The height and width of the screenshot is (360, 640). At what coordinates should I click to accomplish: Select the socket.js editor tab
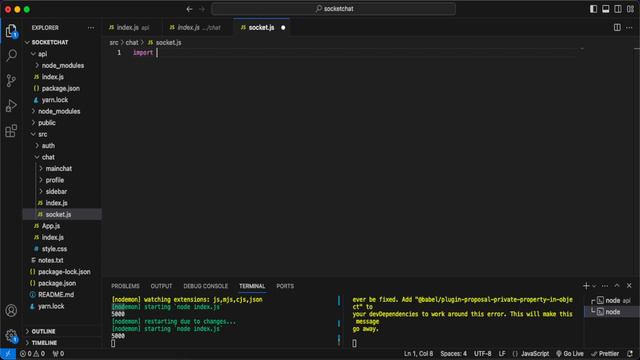click(x=262, y=27)
